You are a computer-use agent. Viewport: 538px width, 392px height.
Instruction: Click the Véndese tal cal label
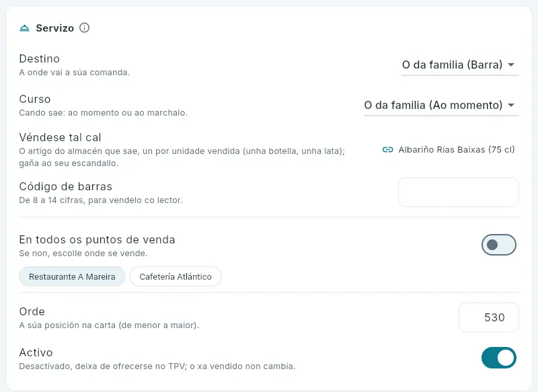pyautogui.click(x=60, y=138)
